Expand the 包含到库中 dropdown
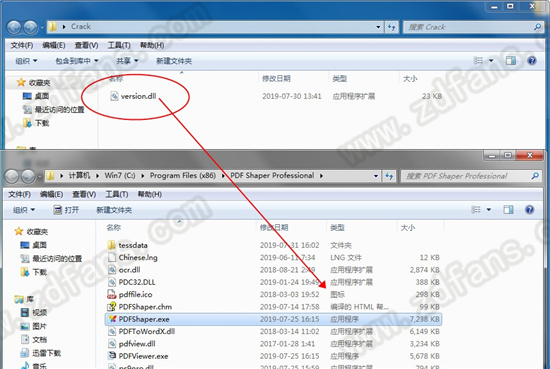This screenshot has width=550, height=369. (77, 61)
